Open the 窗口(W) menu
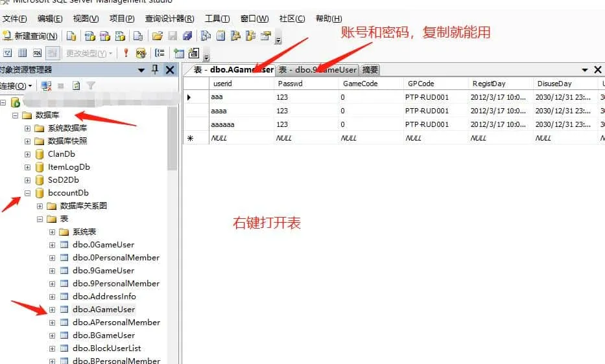Viewport: 605px width, 364px height. pyautogui.click(x=254, y=19)
